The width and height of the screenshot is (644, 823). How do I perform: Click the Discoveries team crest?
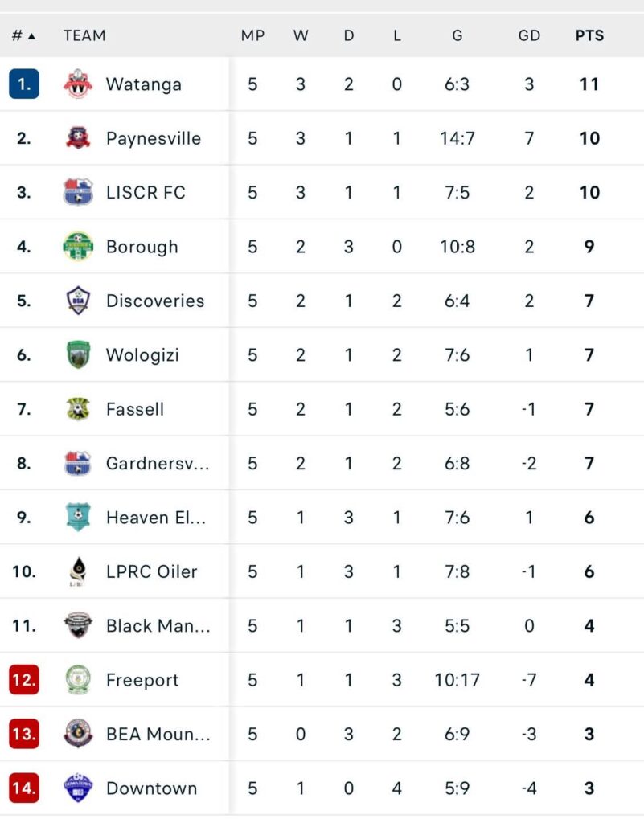(78, 301)
